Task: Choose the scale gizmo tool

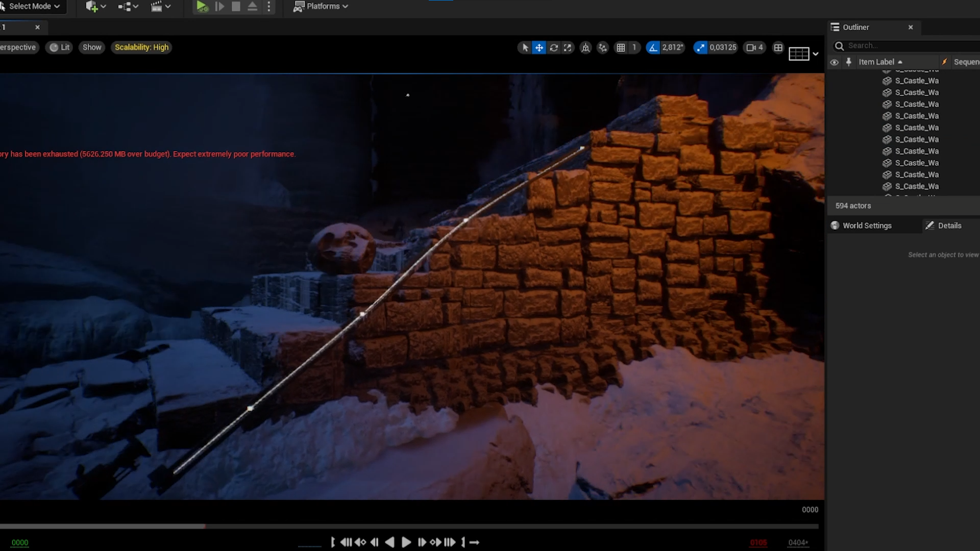Action: pyautogui.click(x=568, y=47)
